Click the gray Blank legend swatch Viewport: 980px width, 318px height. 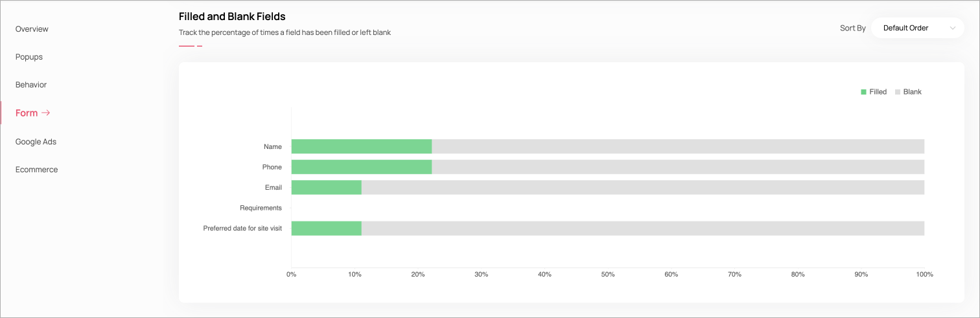[x=898, y=92]
